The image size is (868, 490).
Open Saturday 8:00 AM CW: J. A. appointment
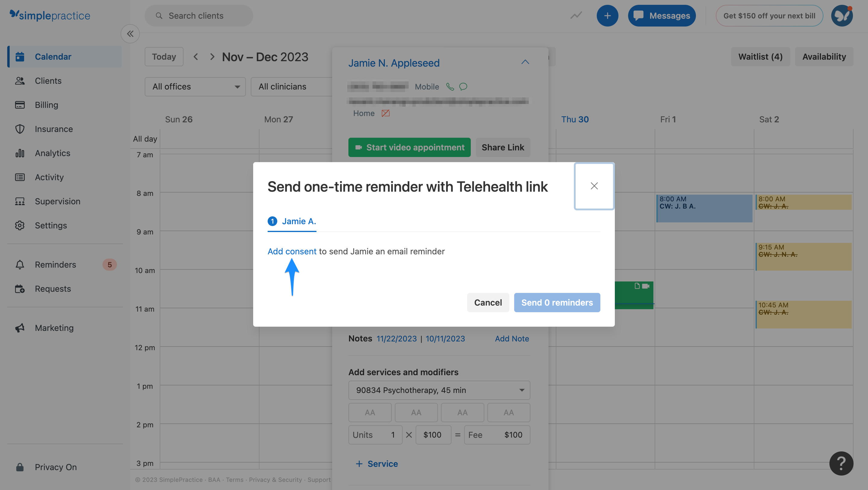pos(803,202)
